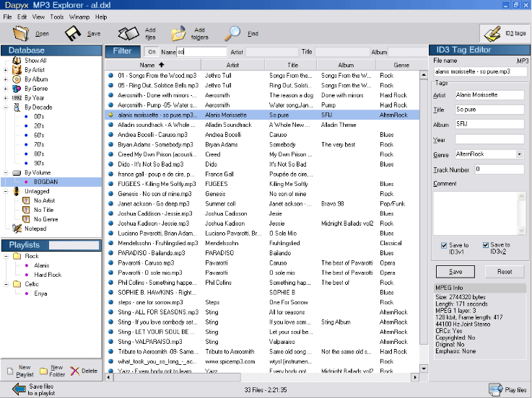This screenshot has width=532, height=398.
Task: Open Find with the magnifier icon
Action: tap(232, 33)
